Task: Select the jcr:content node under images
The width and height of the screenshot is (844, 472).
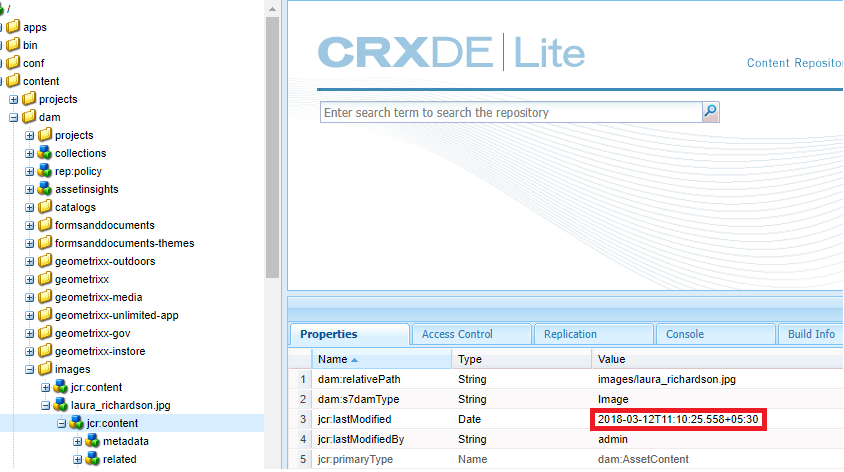Action: pos(96,387)
